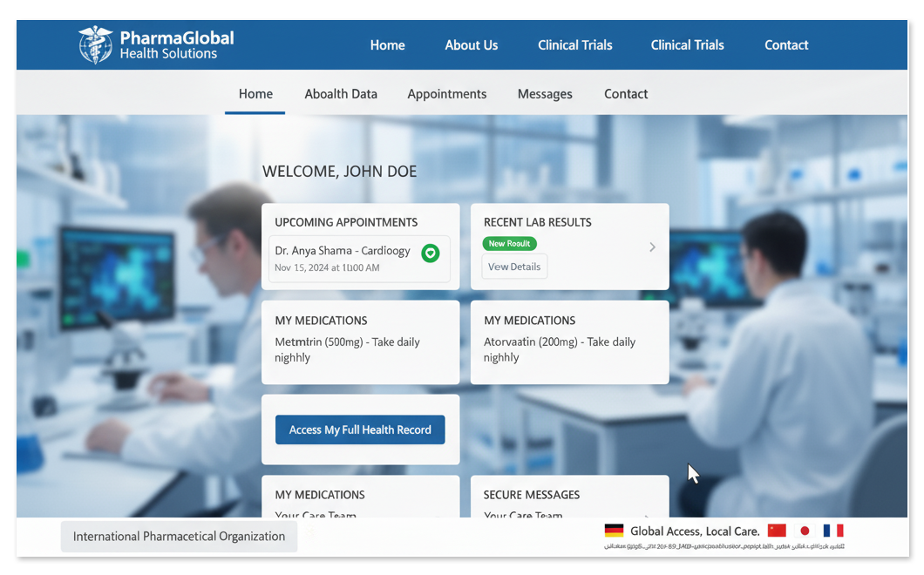Click the PharmaGlobal caduceus logo icon
Viewport: 924px width, 575px height.
click(95, 45)
